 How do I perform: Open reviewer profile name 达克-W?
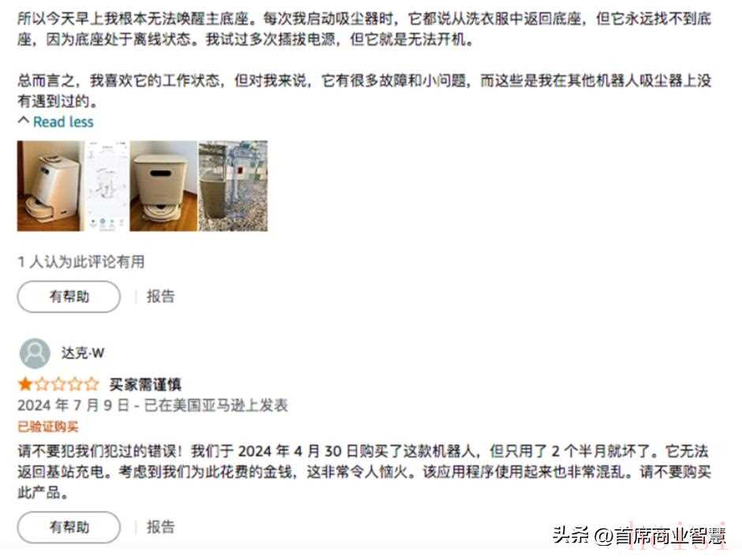point(83,353)
